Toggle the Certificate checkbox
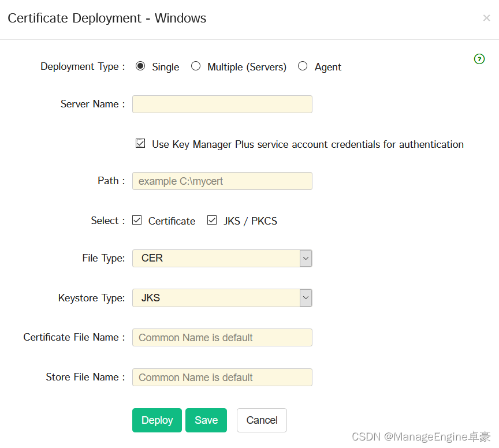This screenshot has height=448, width=499. click(137, 220)
